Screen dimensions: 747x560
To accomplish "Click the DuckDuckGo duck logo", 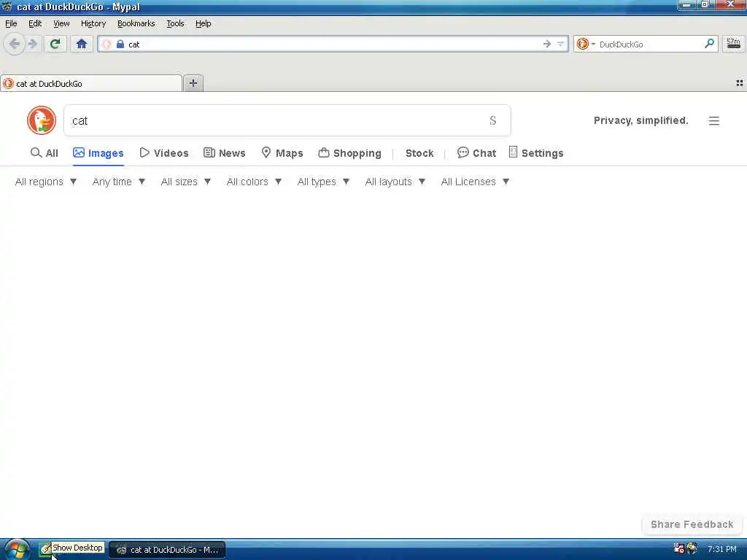I will [x=42, y=120].
